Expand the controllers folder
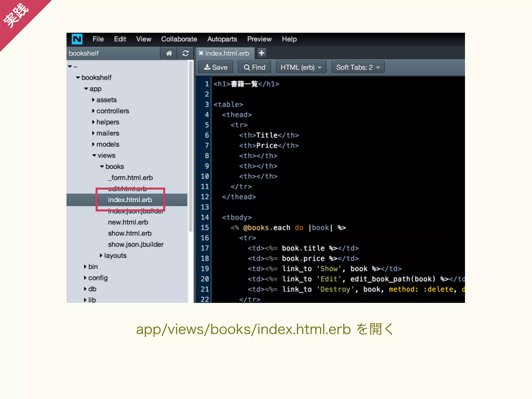532x399 pixels. (x=93, y=111)
